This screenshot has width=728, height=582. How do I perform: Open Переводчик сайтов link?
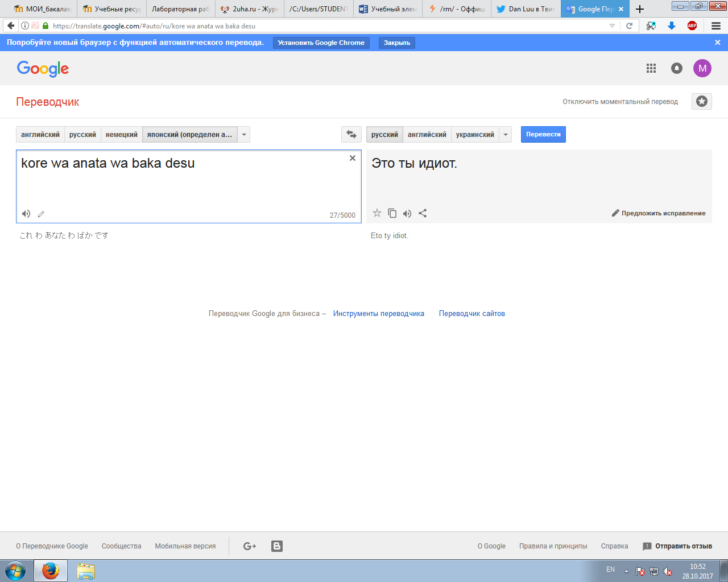(472, 314)
